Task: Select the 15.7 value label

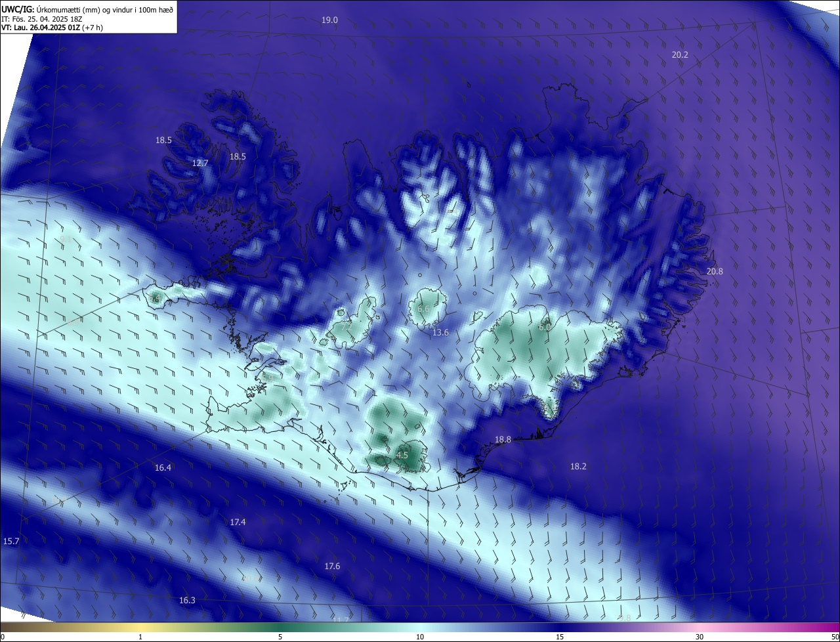Action: coord(11,542)
